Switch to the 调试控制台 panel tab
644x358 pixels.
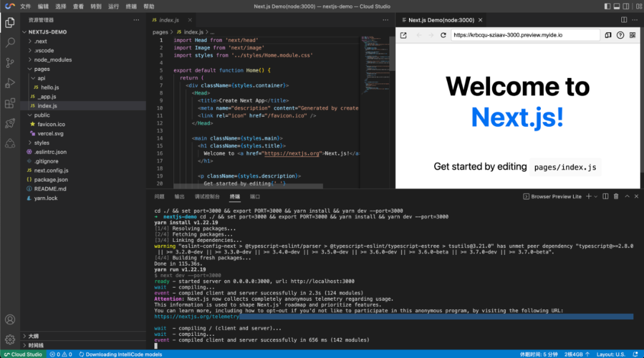click(207, 197)
